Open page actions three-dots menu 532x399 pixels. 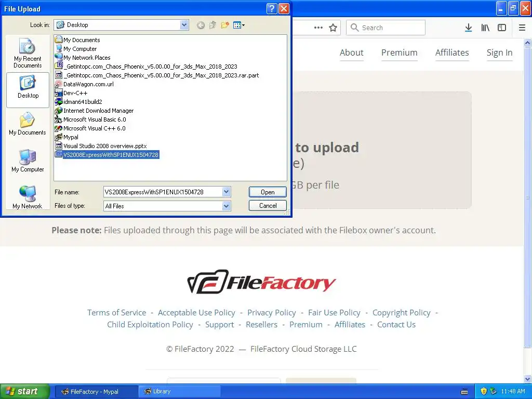[318, 28]
